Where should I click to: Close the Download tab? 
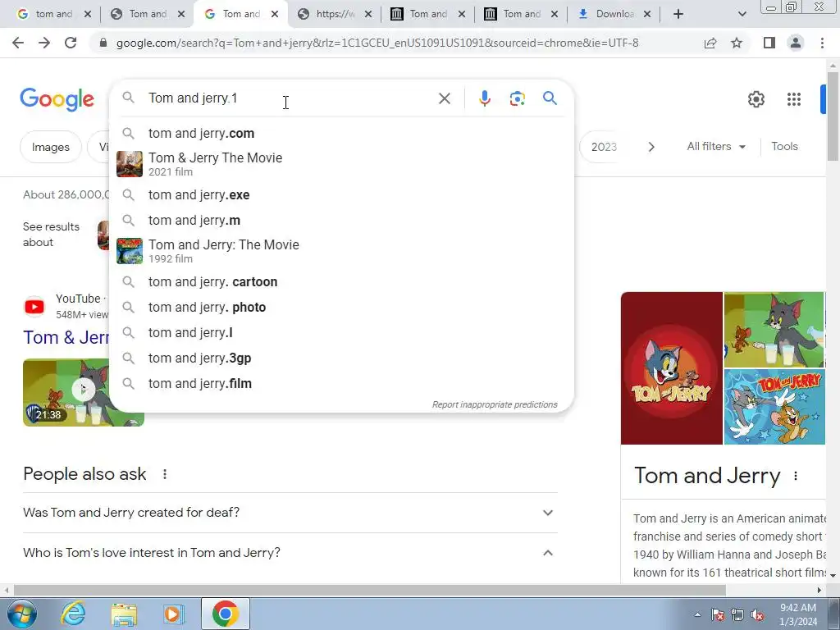tap(647, 15)
